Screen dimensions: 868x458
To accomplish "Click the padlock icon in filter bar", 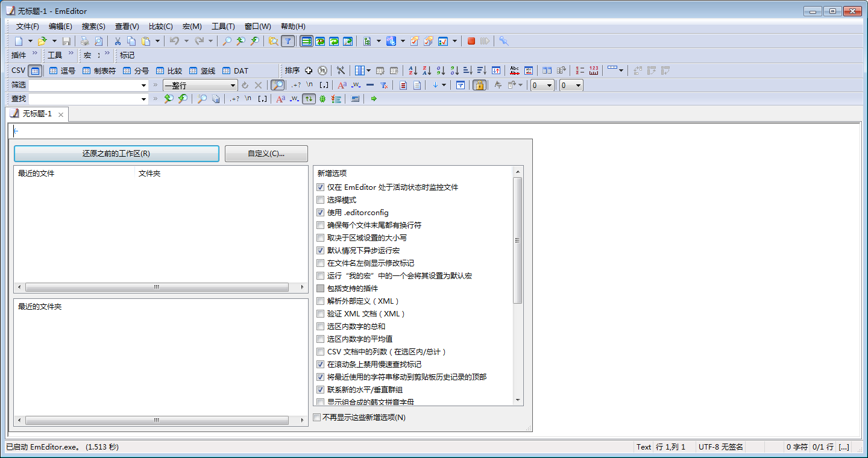I will point(479,86).
